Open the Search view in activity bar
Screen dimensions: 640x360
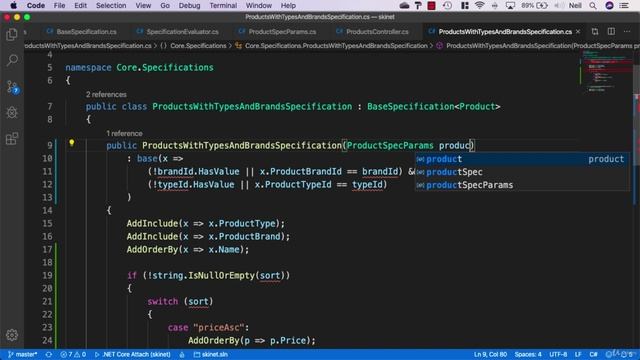pos(12,60)
